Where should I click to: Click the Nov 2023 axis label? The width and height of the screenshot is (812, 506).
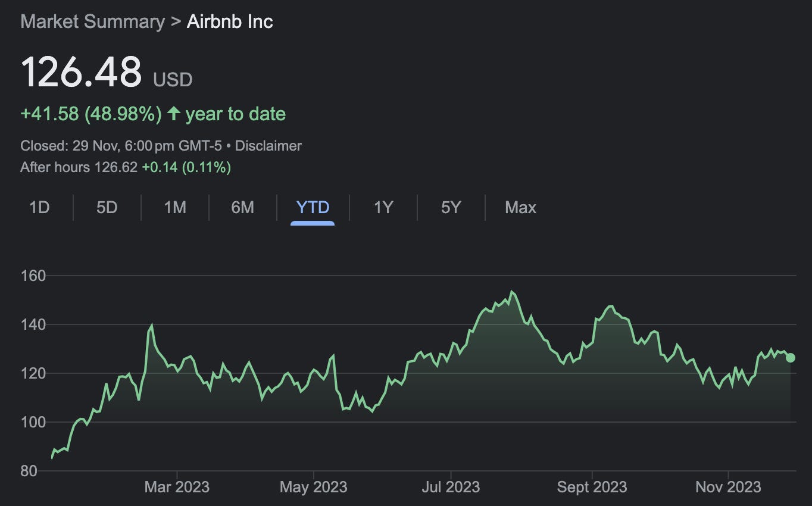728,487
